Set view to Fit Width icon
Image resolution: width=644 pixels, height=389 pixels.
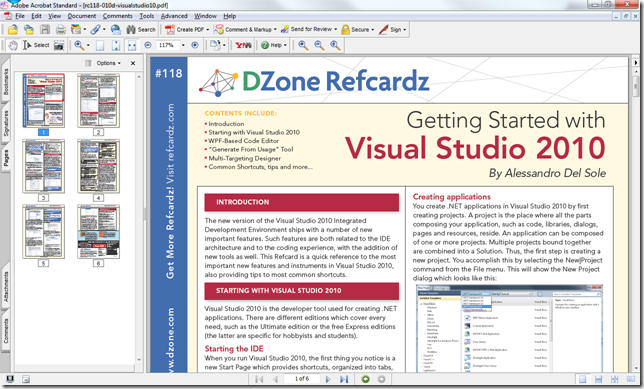coord(132,45)
